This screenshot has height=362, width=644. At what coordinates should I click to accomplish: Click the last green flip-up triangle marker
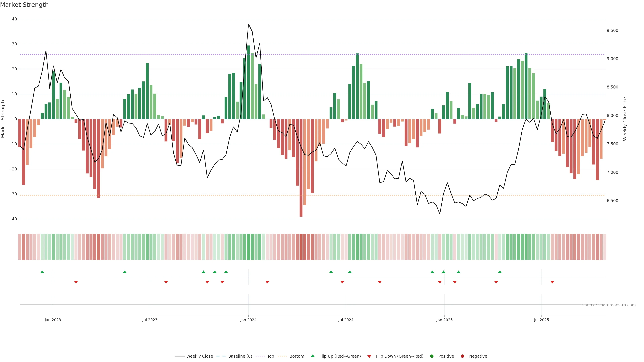click(500, 272)
